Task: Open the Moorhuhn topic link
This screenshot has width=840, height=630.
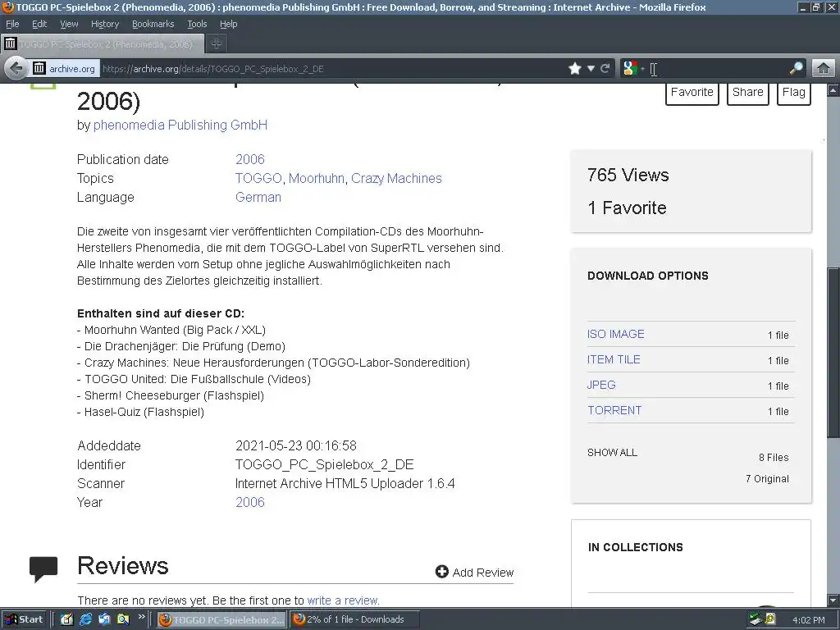Action: click(x=317, y=178)
